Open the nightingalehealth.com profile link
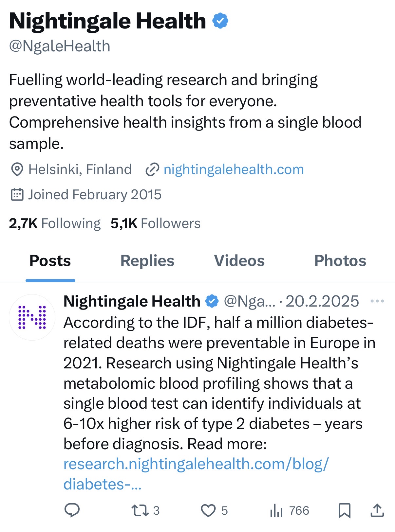 234,169
